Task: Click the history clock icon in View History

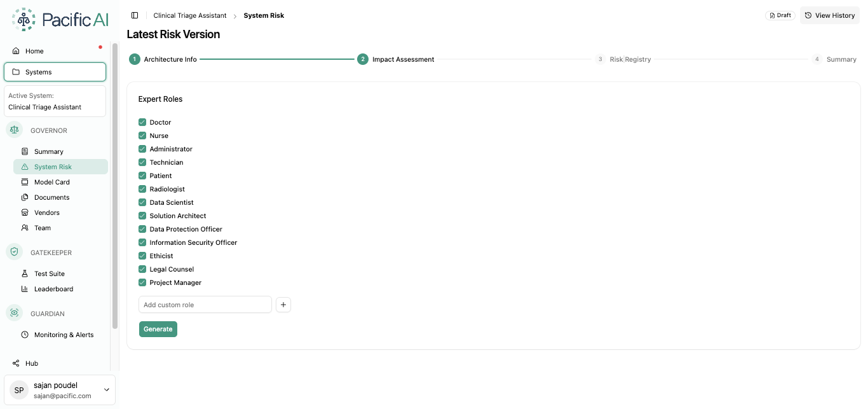Action: [x=808, y=15]
